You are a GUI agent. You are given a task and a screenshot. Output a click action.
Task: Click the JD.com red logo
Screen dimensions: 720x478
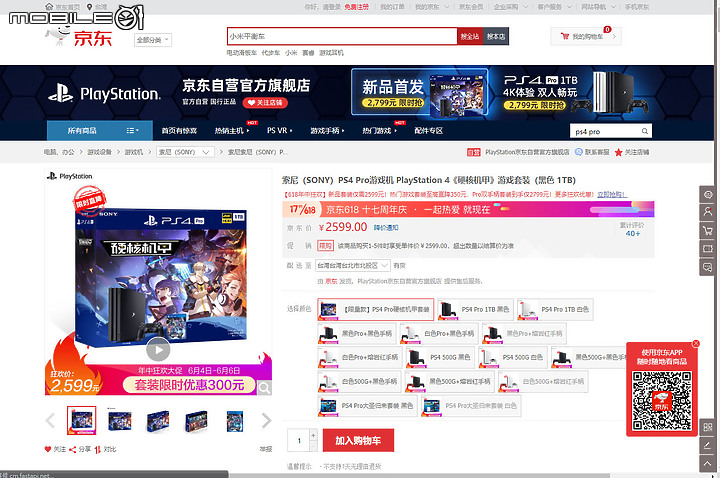point(92,38)
